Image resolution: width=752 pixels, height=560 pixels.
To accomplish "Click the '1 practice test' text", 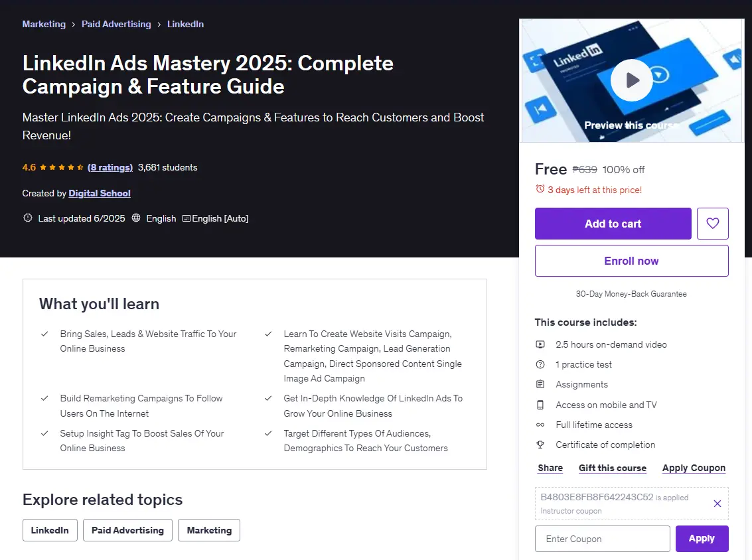I will click(x=583, y=364).
